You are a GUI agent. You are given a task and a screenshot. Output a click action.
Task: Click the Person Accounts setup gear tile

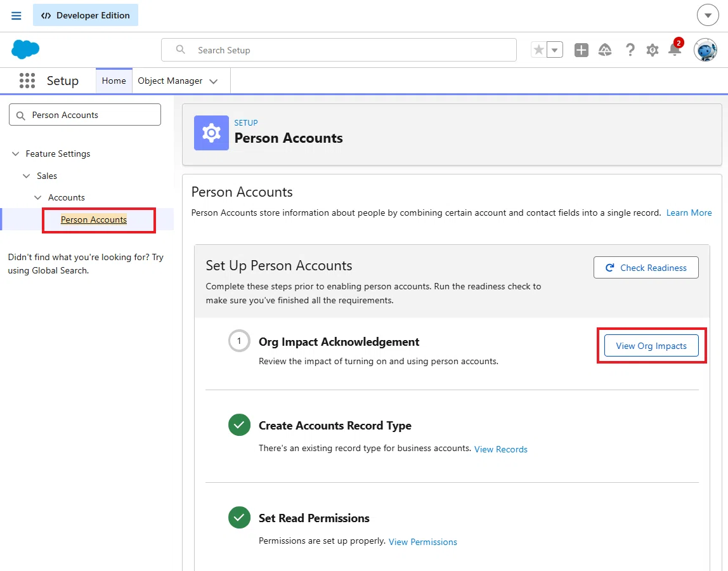point(211,133)
